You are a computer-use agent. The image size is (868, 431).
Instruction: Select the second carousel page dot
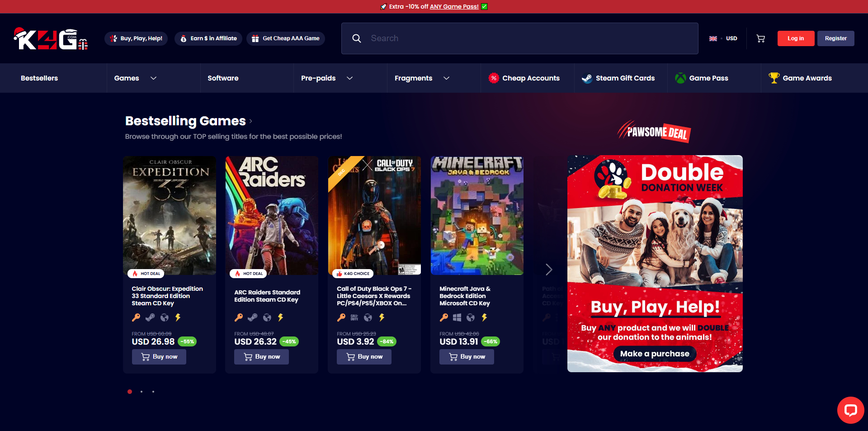(142, 392)
